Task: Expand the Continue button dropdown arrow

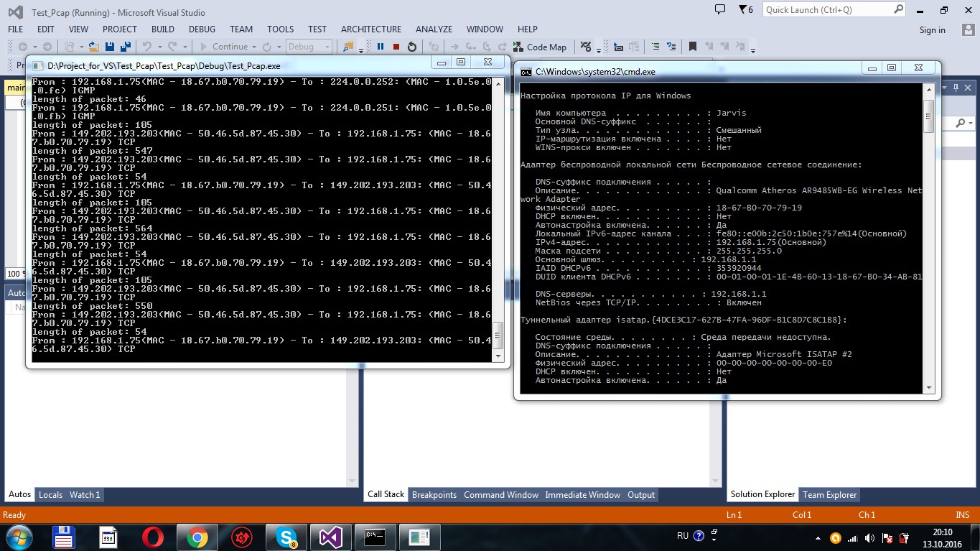Action: (254, 47)
